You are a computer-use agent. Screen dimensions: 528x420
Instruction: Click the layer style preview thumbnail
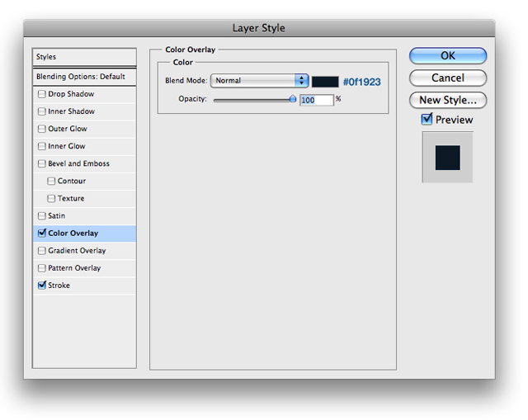(x=447, y=158)
